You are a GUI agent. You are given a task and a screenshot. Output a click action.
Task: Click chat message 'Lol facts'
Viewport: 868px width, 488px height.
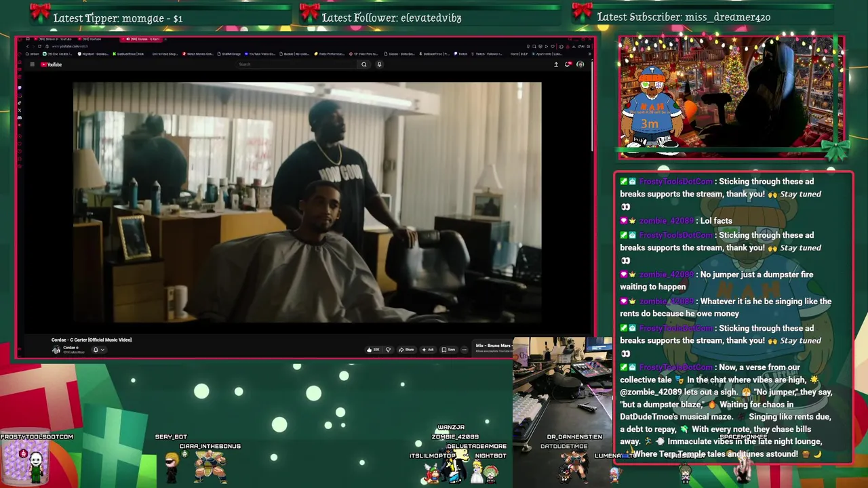pyautogui.click(x=716, y=220)
